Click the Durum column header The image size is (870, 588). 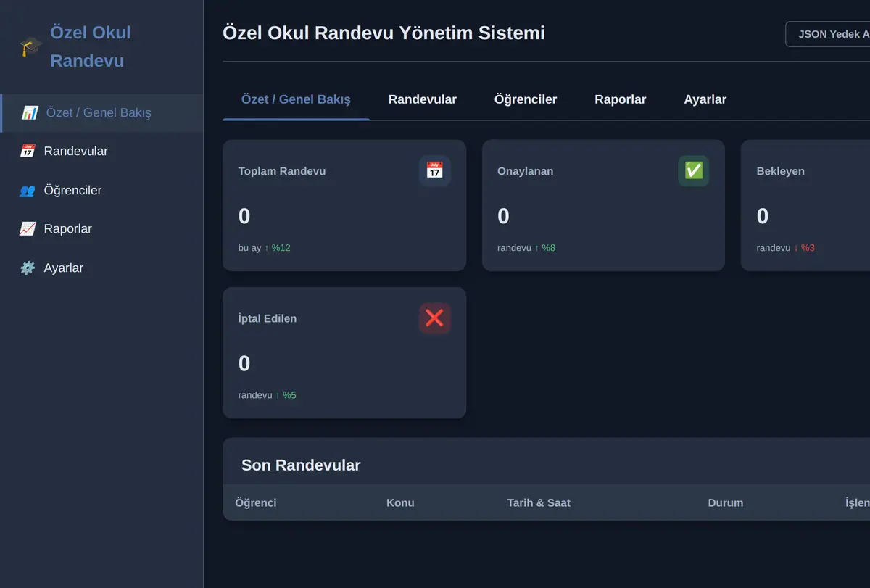point(726,502)
